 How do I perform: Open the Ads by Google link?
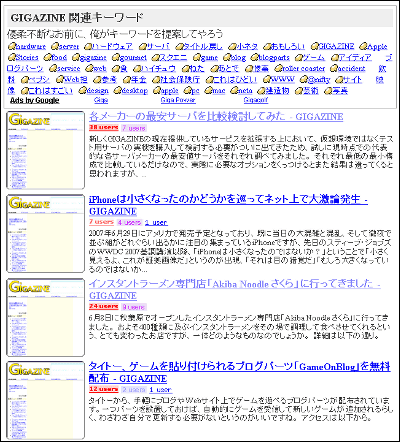(35, 100)
